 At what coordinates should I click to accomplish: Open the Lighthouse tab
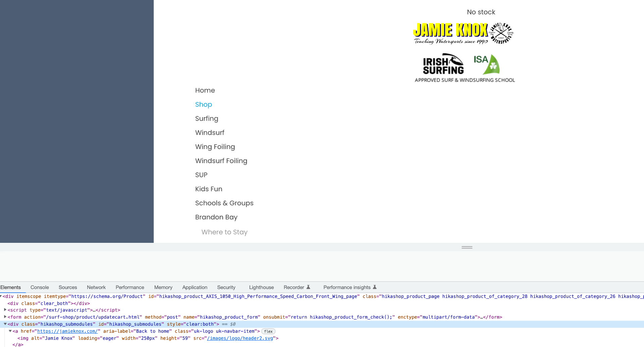pyautogui.click(x=262, y=287)
